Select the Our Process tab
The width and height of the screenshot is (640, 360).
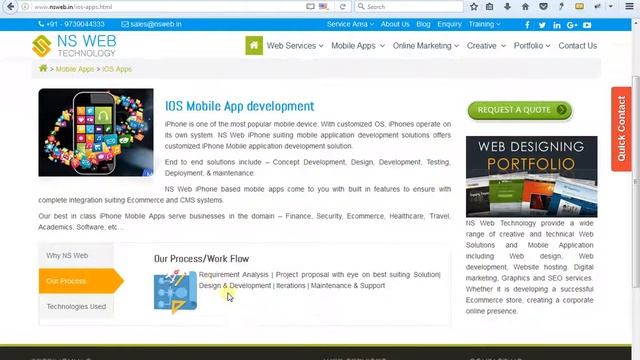[x=81, y=281]
